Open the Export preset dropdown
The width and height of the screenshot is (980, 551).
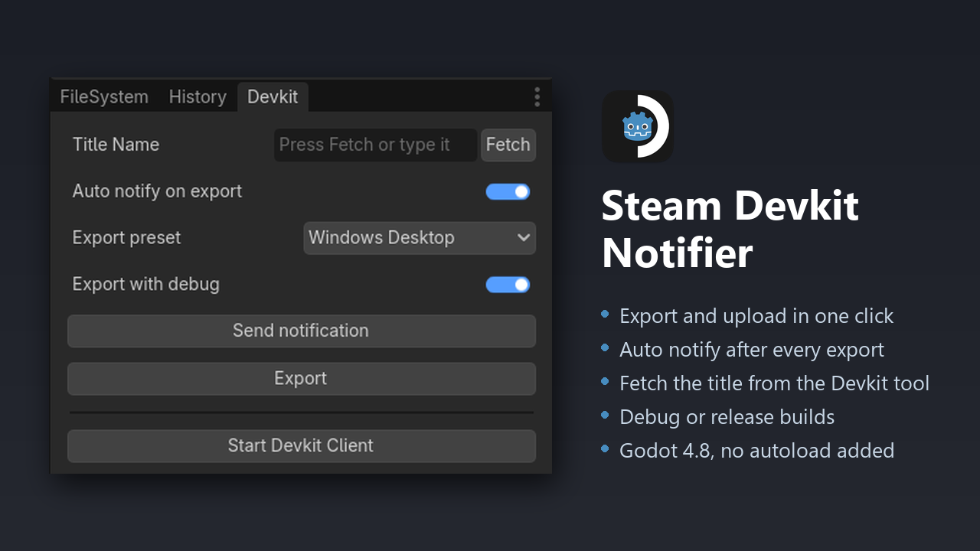[x=420, y=238]
